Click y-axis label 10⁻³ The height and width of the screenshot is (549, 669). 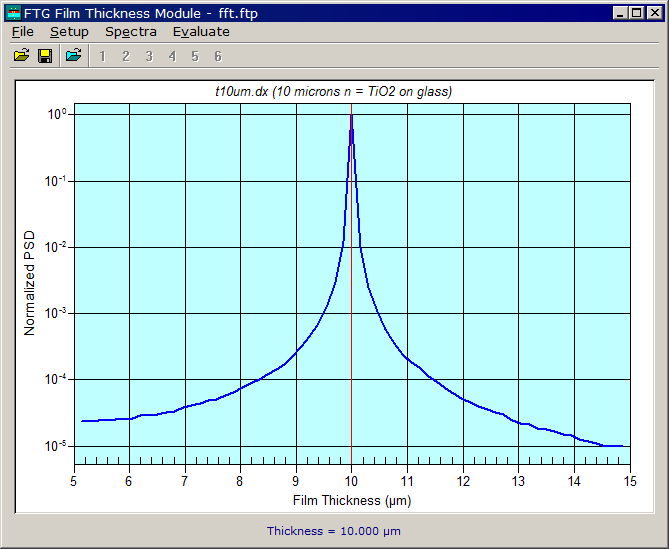point(55,313)
